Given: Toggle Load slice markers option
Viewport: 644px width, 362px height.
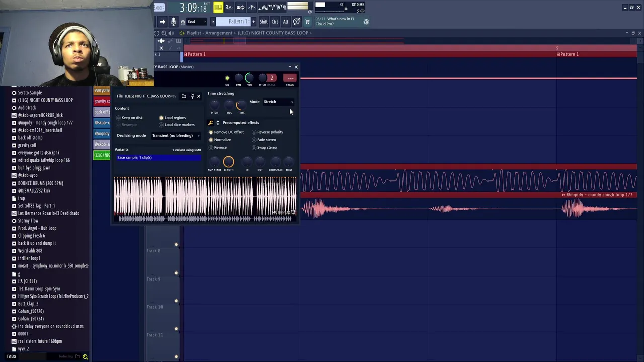Looking at the screenshot, I should point(177,125).
